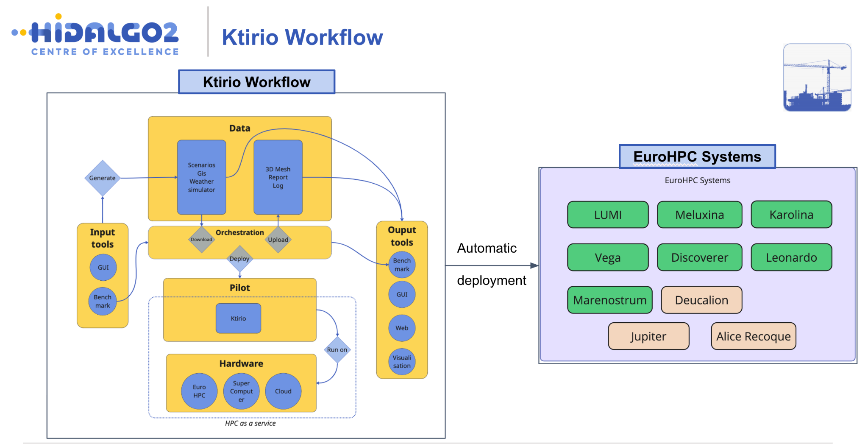
Task: Click the EuroHPC Systems header box
Action: 697,156
